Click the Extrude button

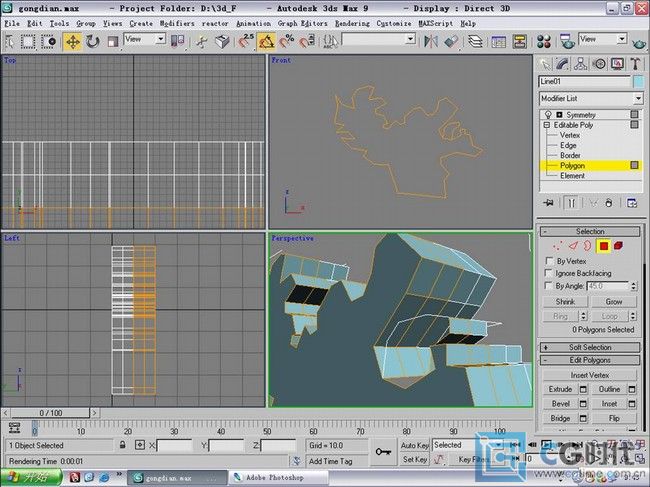[560, 389]
